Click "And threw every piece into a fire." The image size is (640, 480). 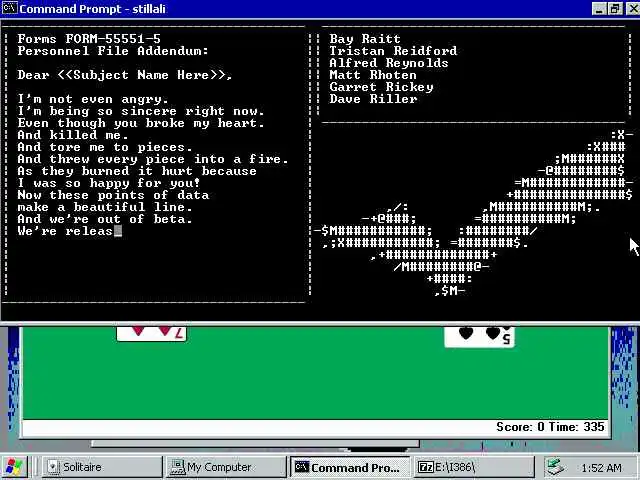(x=153, y=159)
